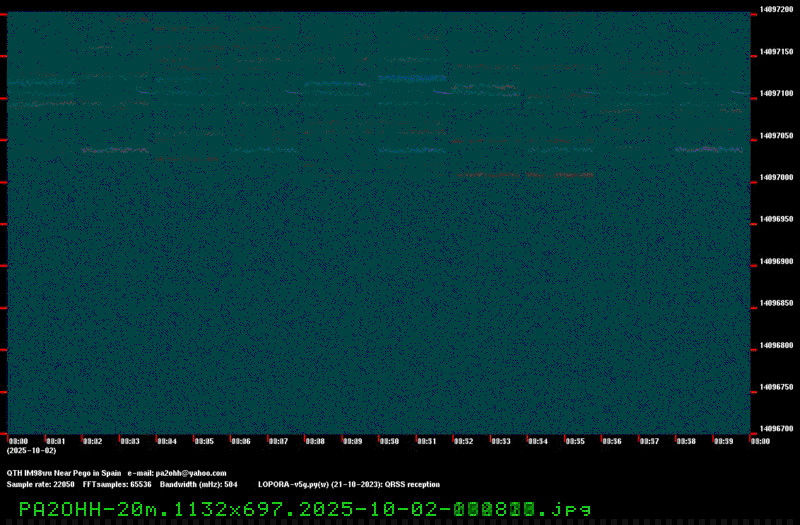Click the Sample rate: 22050 text
This screenshot has height=525, width=800.
[x=41, y=484]
